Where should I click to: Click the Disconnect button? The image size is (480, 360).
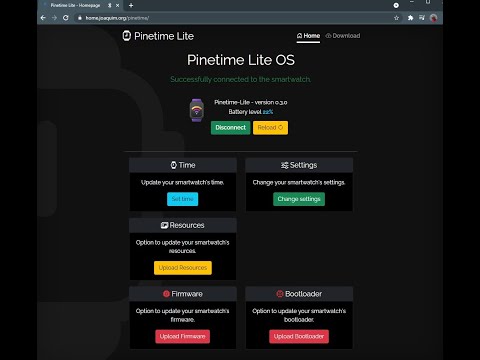[230, 128]
